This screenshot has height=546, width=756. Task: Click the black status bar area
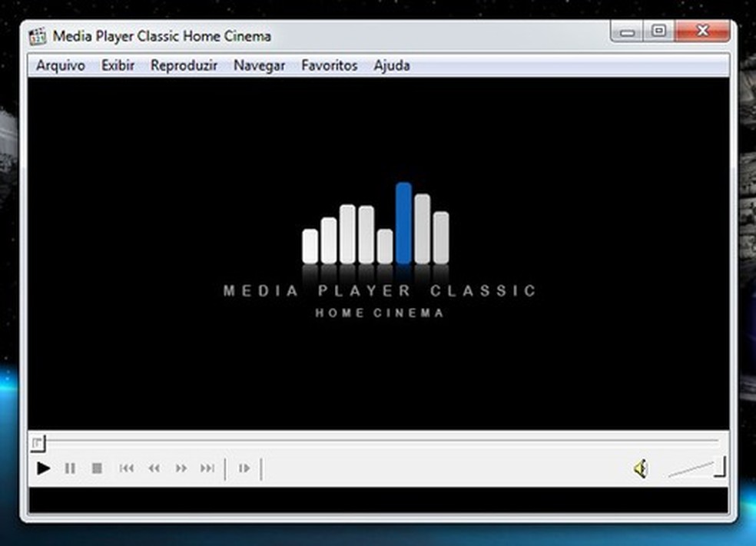[379, 500]
